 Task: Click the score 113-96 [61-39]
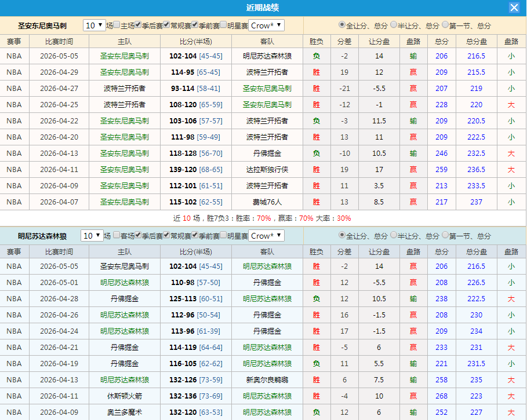[195, 331]
